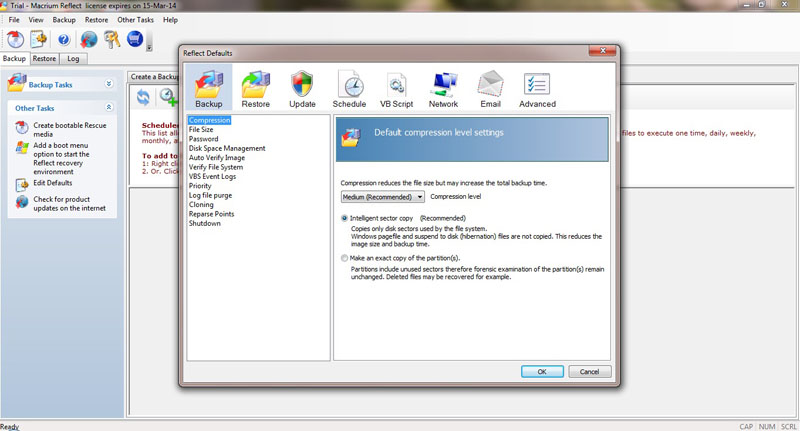Open the Restore menu in menu bar
Screen dimensions: 800x431
click(96, 20)
